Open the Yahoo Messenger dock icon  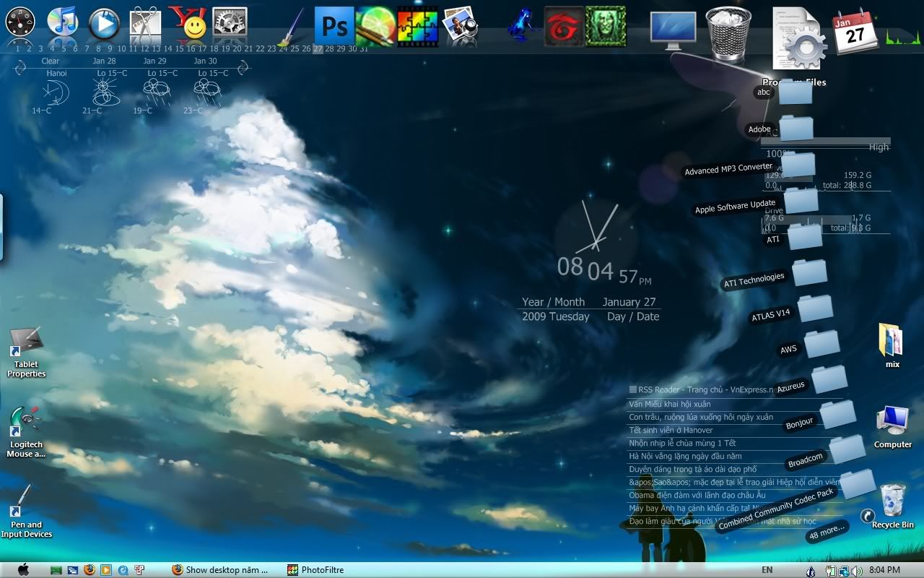point(188,23)
